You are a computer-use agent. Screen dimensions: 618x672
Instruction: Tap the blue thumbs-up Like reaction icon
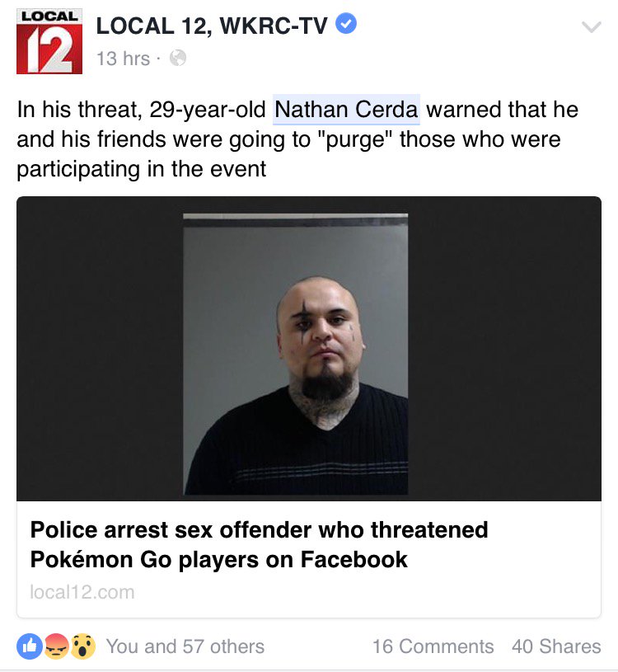tap(30, 646)
